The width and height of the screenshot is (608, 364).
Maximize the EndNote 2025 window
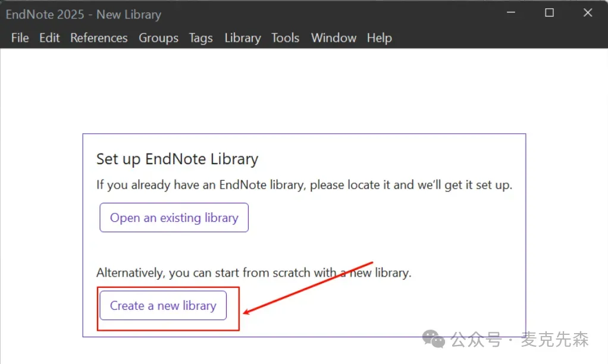(x=549, y=13)
